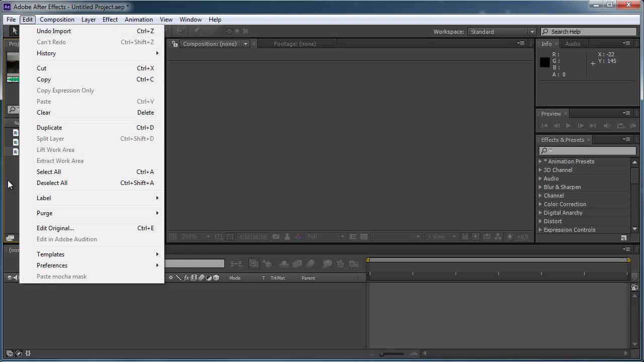Click the Mode column header

pyautogui.click(x=235, y=278)
